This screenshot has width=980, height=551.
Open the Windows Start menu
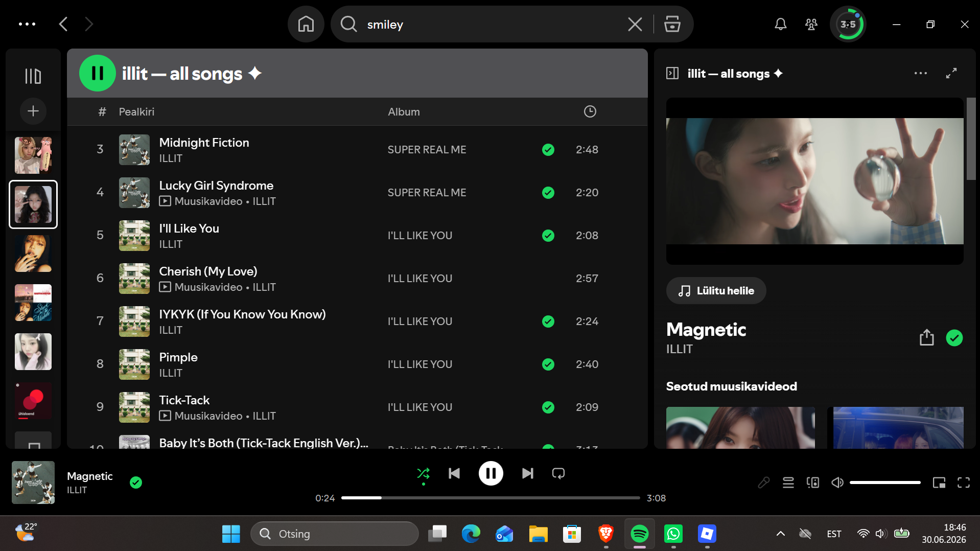coord(231,534)
